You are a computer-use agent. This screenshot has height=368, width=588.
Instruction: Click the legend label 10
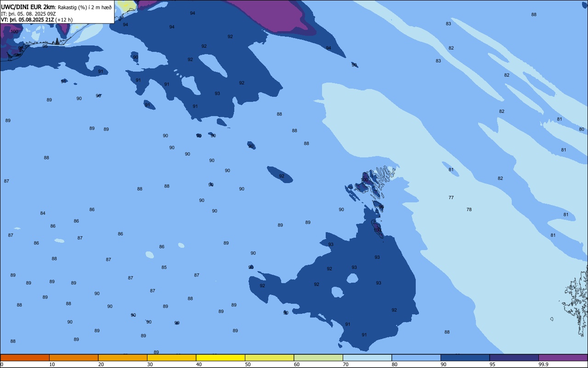point(52,364)
